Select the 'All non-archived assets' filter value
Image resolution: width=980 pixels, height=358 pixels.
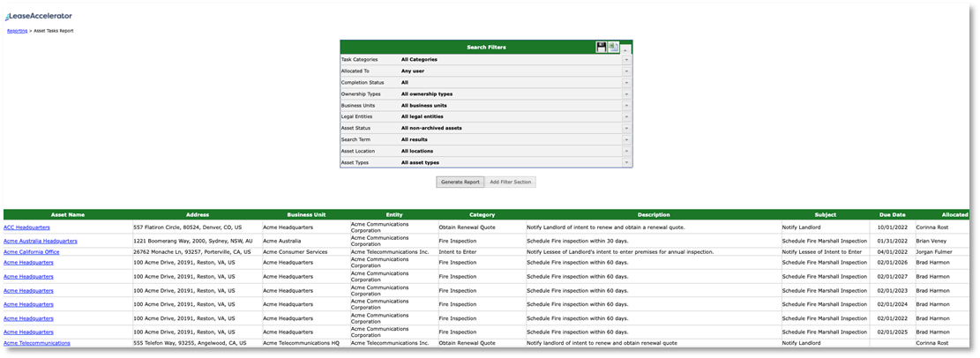click(x=431, y=128)
